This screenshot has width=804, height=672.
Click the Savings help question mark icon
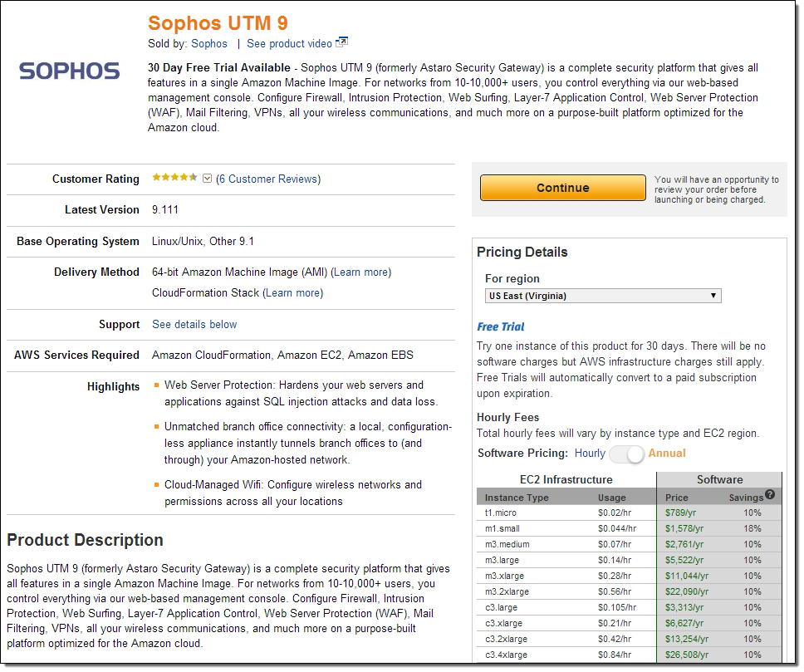770,495
